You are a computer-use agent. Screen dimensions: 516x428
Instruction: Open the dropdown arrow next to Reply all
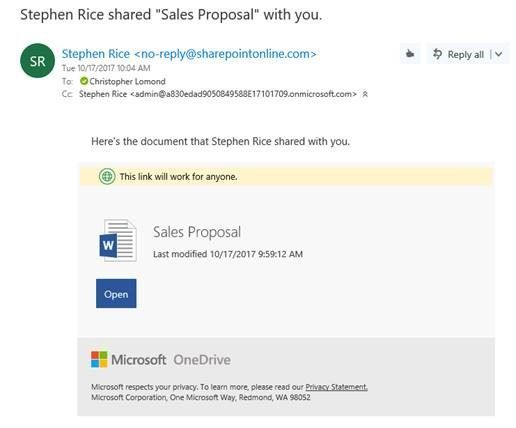(x=499, y=54)
